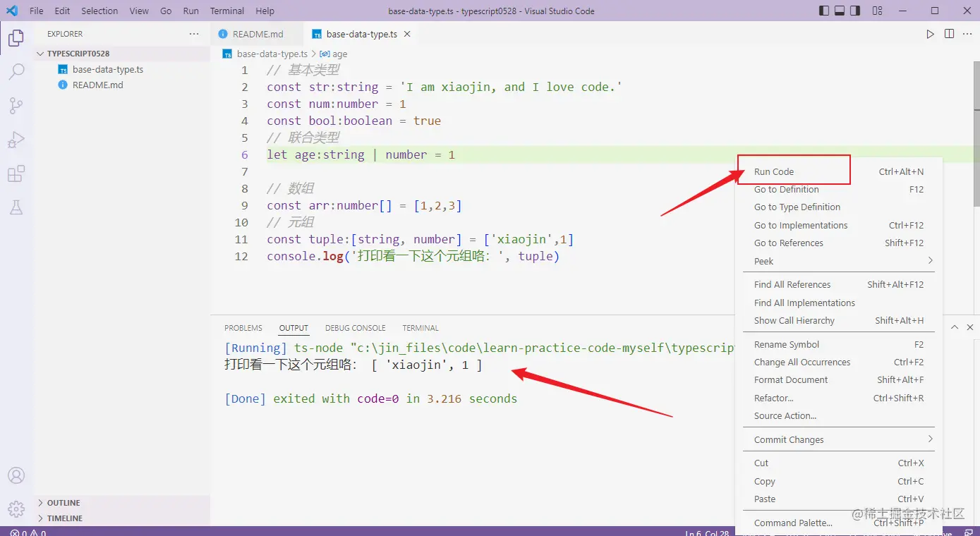Open the Edit menu
Image resolution: width=980 pixels, height=536 pixels.
click(62, 11)
